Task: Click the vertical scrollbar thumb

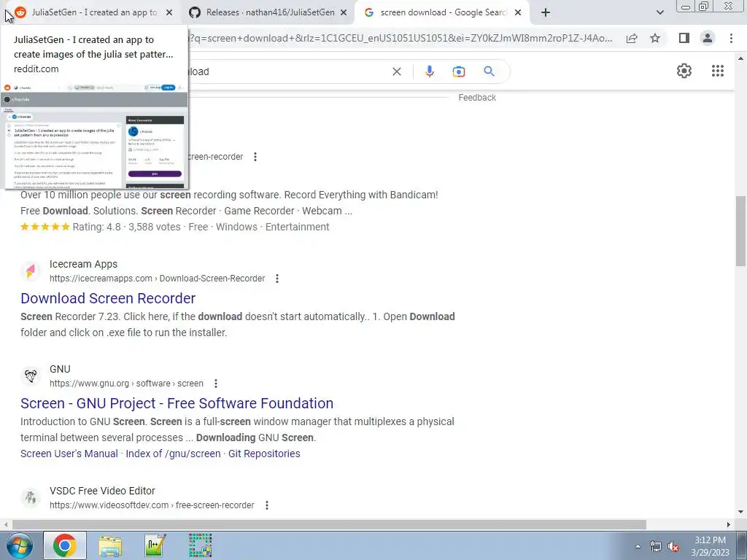Action: click(740, 230)
